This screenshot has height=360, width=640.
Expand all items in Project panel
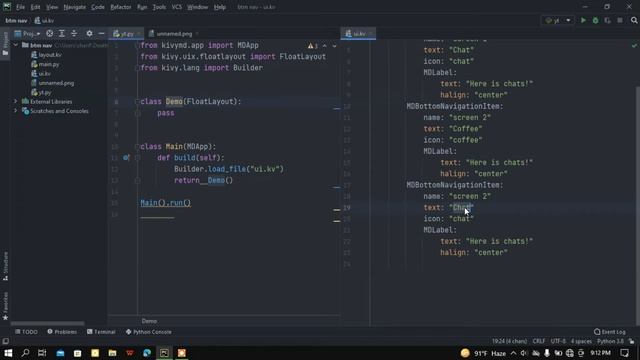(62, 33)
